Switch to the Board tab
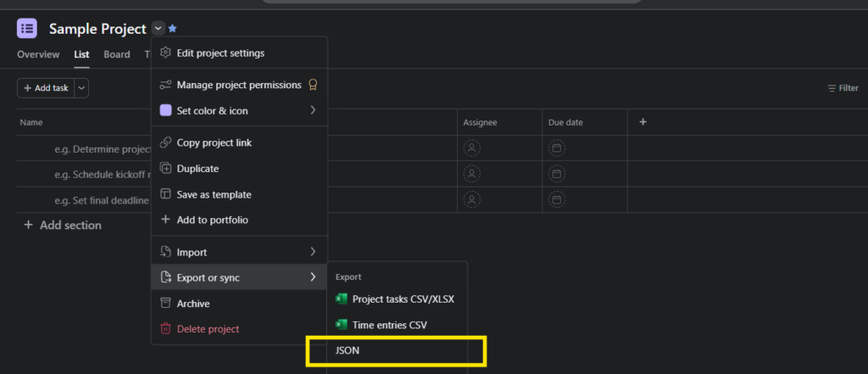 tap(117, 55)
